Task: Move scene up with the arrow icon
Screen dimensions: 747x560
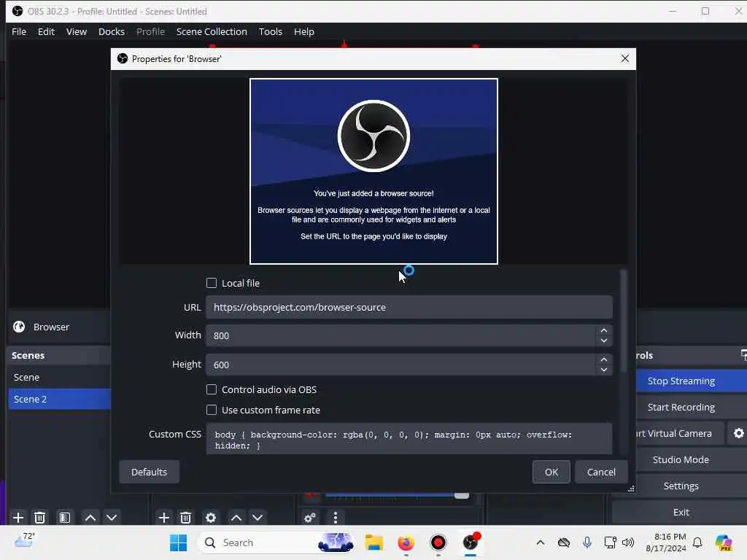Action: pyautogui.click(x=90, y=518)
